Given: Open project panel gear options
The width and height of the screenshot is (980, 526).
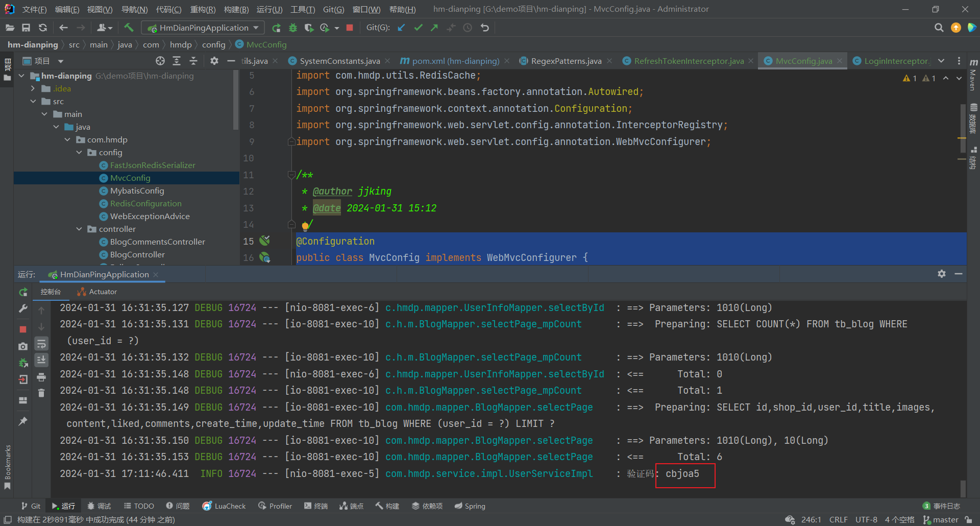Looking at the screenshot, I should coord(214,61).
